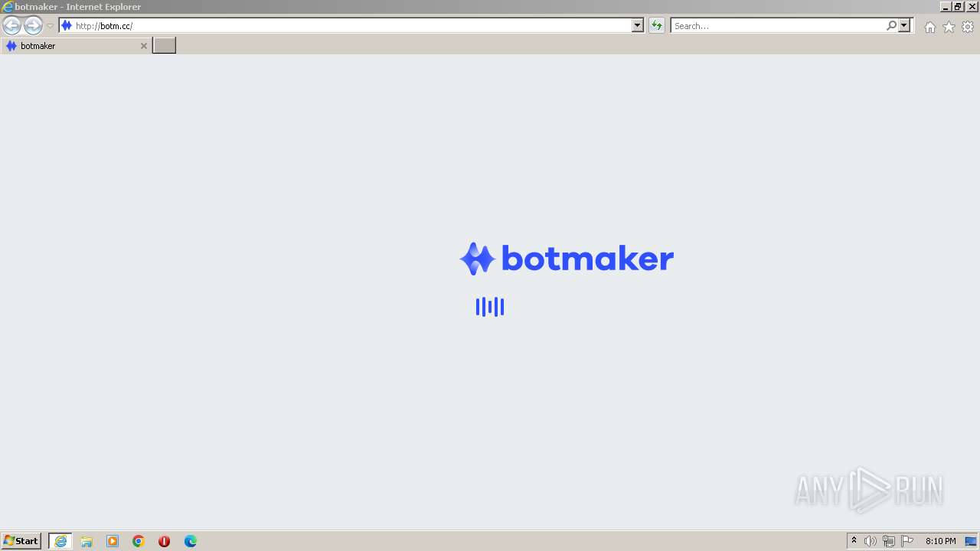Click the site favicon in address bar

pos(67,25)
